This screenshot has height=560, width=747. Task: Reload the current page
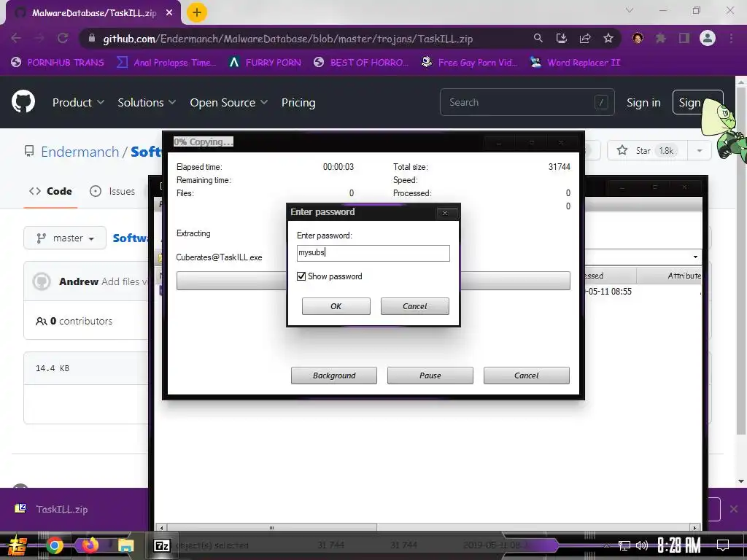[x=63, y=38]
